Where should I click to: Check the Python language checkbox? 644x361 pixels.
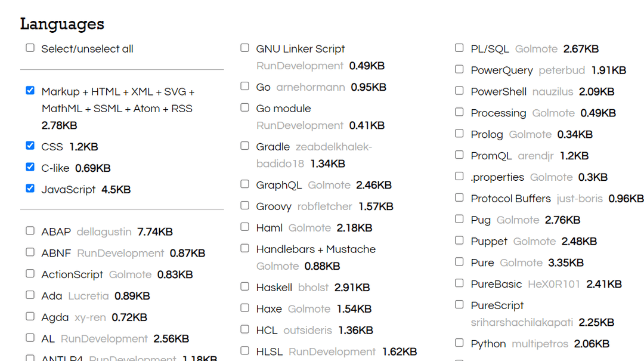point(459,343)
